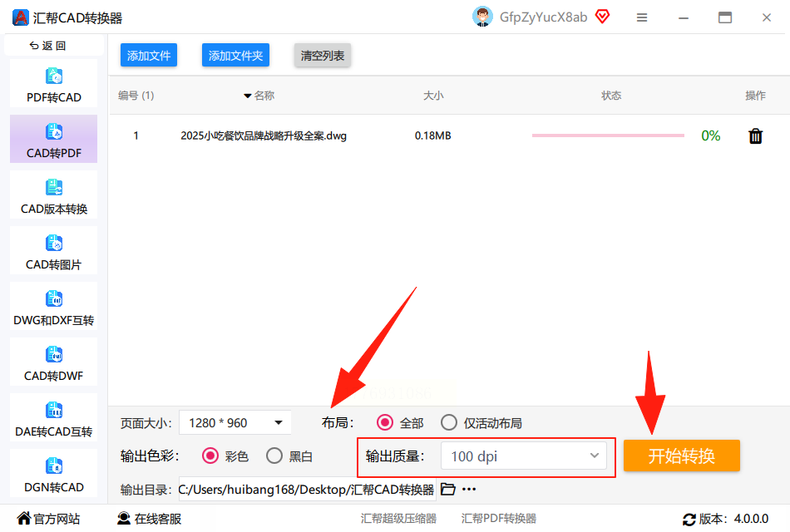Open the PDF转CAD conversion tool
Viewport: 790px width, 532px height.
coord(53,84)
